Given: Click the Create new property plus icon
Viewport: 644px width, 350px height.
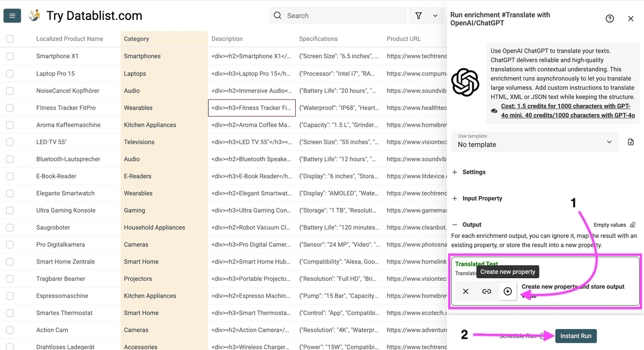Looking at the screenshot, I should pos(508,291).
